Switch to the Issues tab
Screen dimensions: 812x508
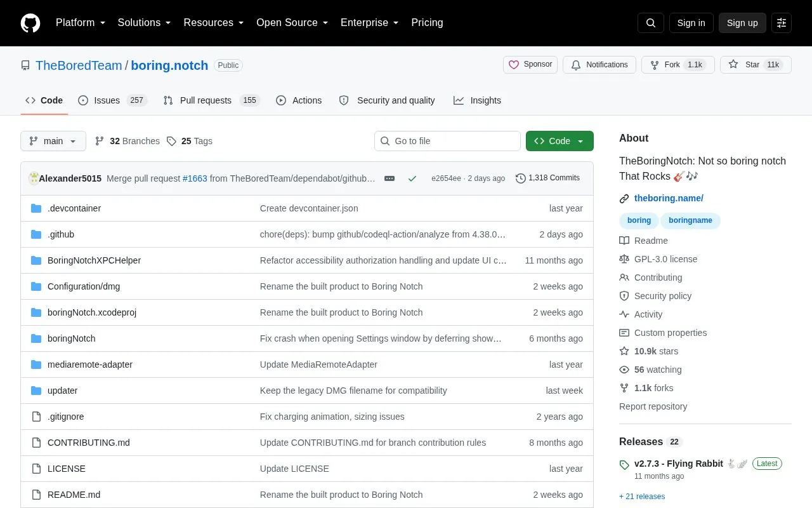pyautogui.click(x=112, y=100)
